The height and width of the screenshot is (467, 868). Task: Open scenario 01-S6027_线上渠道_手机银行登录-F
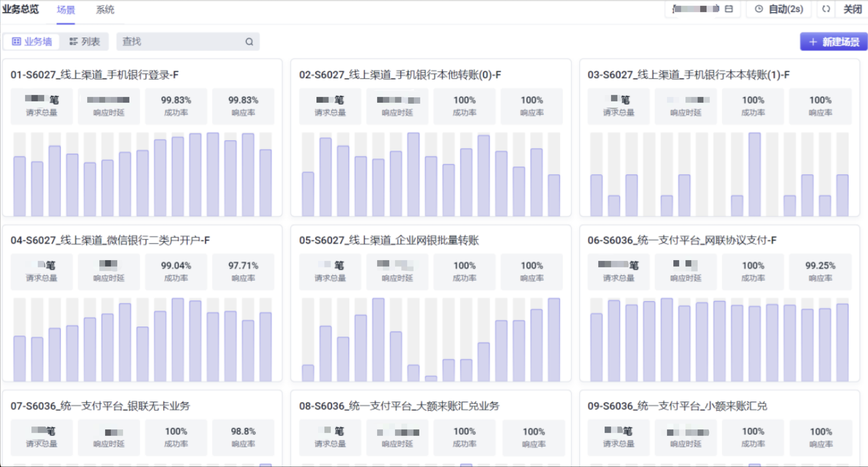[x=95, y=75]
